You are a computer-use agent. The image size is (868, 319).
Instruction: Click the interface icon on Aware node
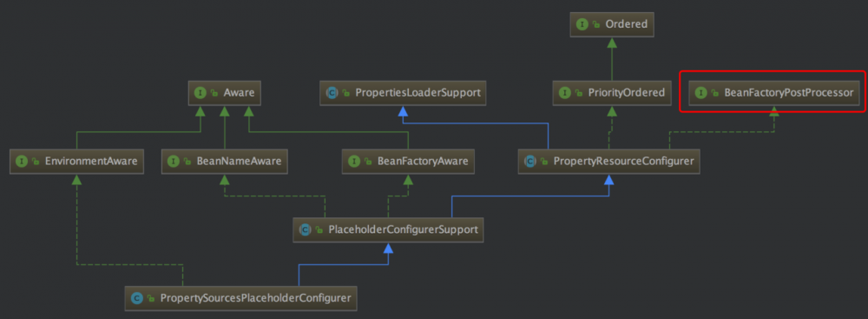coord(200,93)
